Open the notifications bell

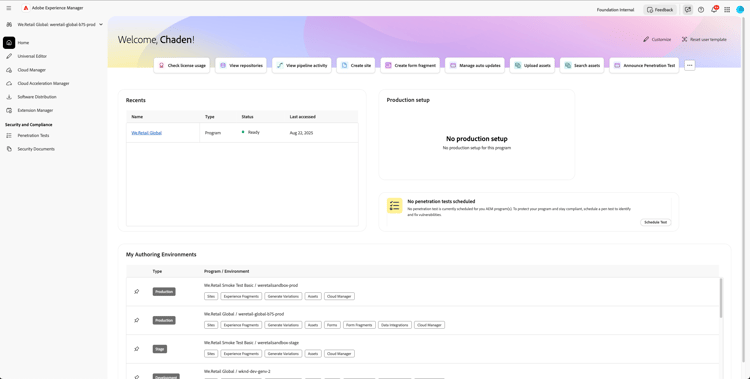(714, 10)
